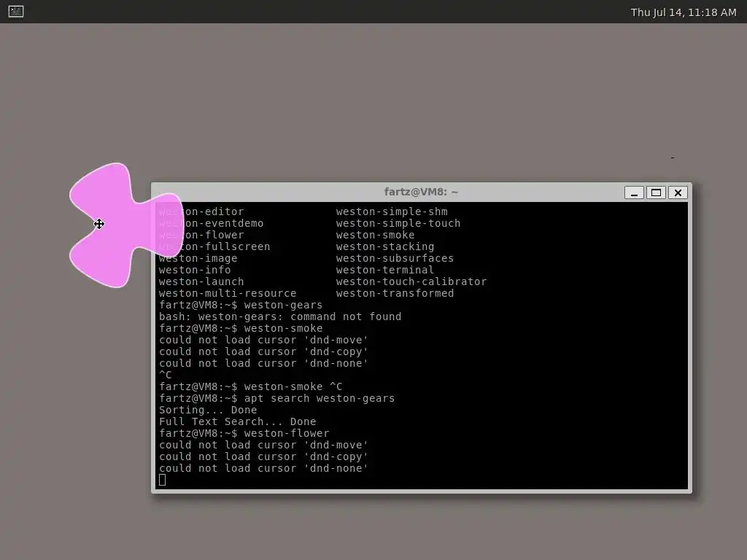The image size is (747, 560).
Task: Click the 'apt search weston-gears' command line
Action: tap(276, 398)
